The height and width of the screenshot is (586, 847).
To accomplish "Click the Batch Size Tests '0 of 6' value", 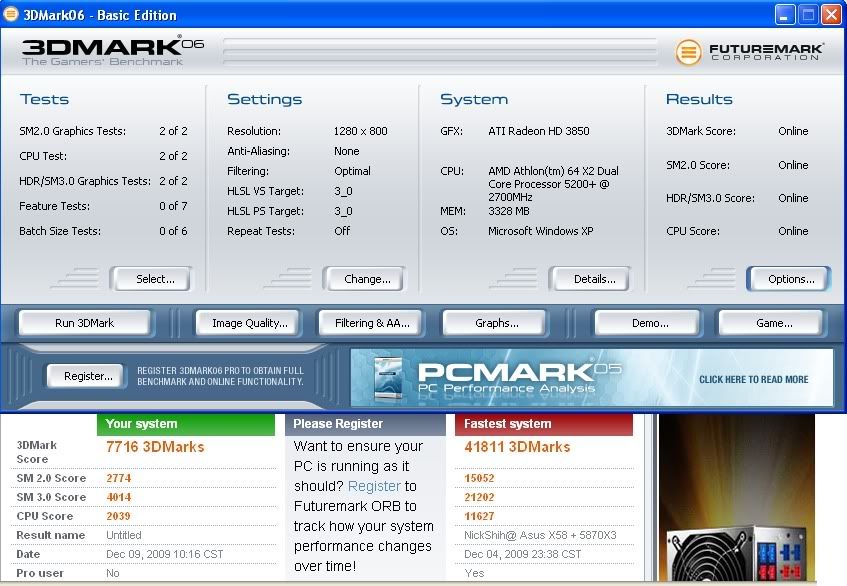I will click(x=173, y=231).
